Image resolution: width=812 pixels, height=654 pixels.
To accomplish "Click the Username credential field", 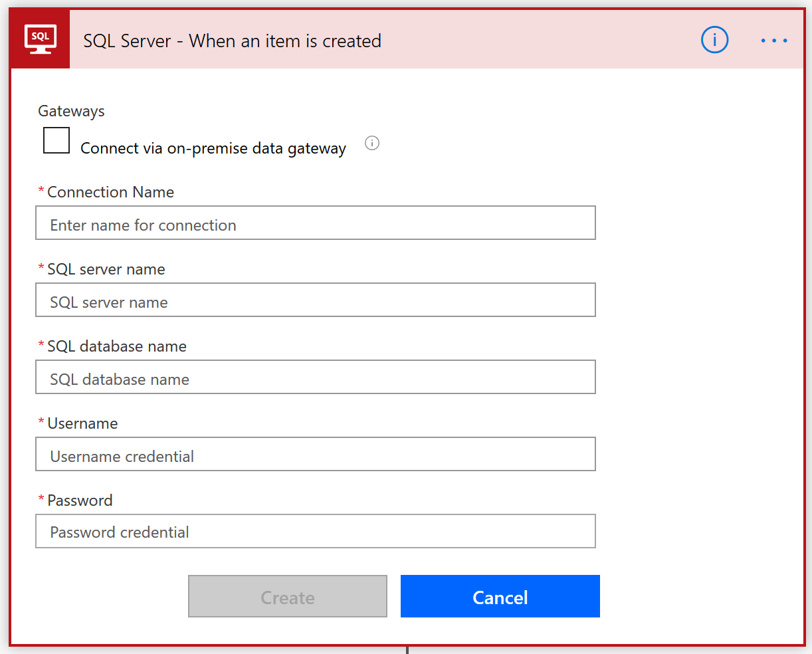I will [x=316, y=454].
